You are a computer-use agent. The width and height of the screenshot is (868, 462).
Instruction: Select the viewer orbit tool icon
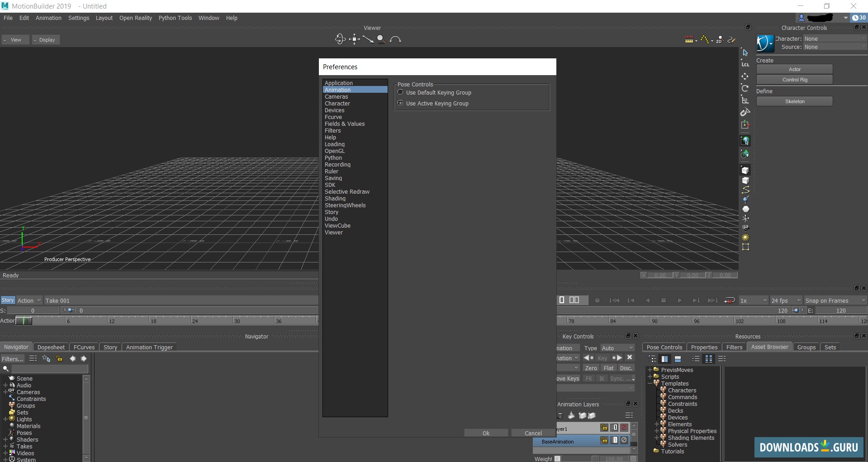pyautogui.click(x=340, y=39)
